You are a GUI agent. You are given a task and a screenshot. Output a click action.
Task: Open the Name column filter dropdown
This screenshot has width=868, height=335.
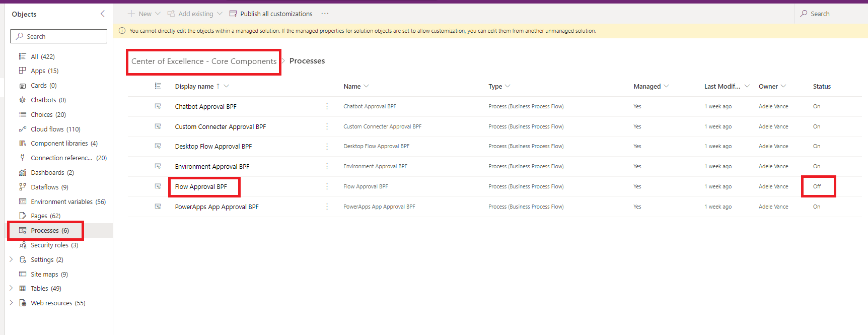(x=366, y=86)
